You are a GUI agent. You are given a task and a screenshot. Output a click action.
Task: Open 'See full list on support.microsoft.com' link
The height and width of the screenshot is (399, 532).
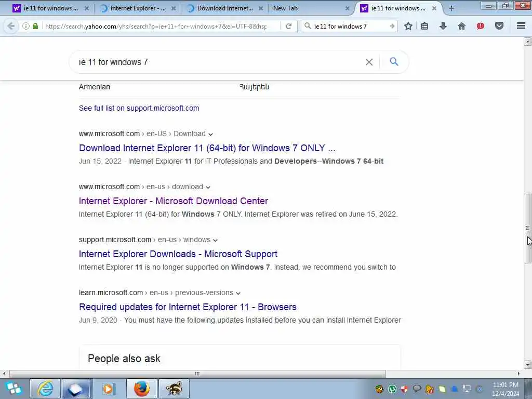point(139,108)
